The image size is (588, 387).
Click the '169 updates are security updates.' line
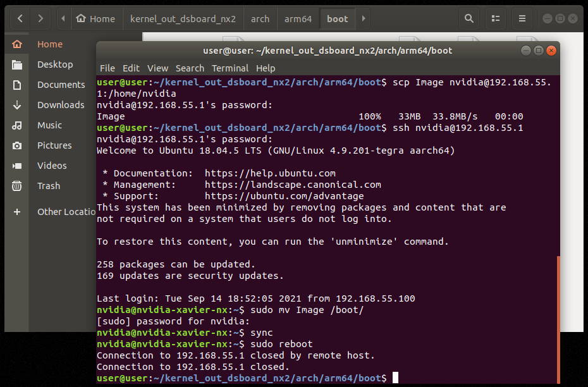[x=190, y=276]
